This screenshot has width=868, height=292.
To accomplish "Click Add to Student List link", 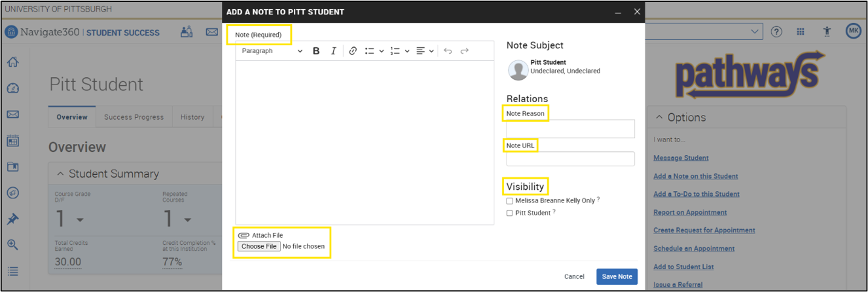I will pyautogui.click(x=684, y=267).
